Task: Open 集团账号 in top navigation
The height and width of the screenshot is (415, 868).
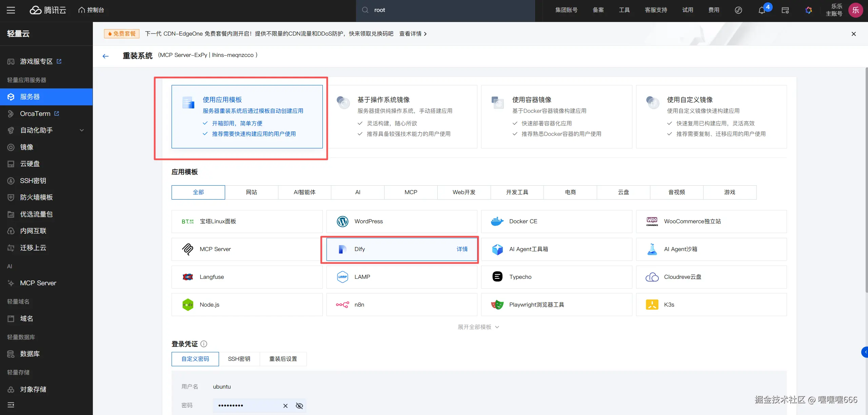Action: 566,10
